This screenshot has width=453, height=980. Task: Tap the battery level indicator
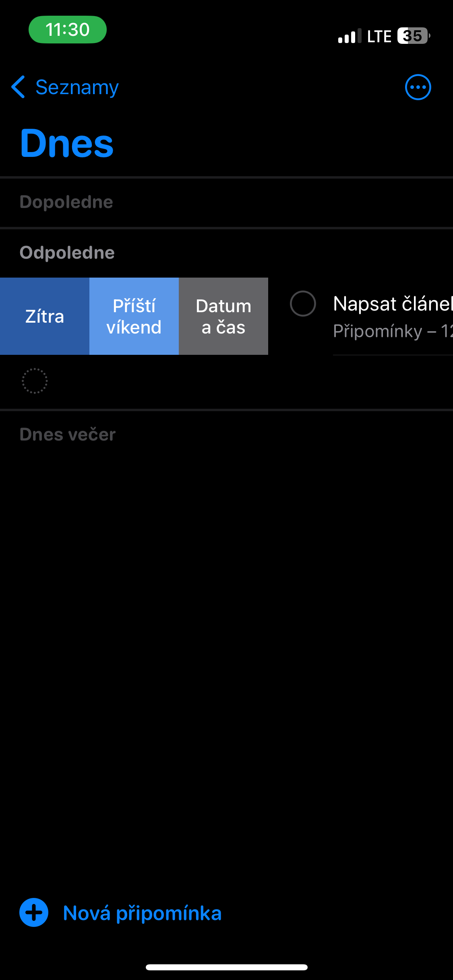413,36
